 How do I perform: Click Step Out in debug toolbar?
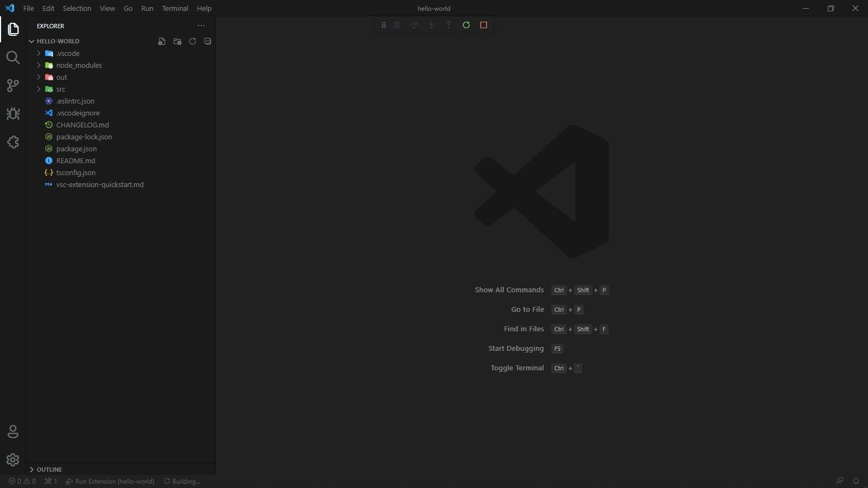point(449,25)
